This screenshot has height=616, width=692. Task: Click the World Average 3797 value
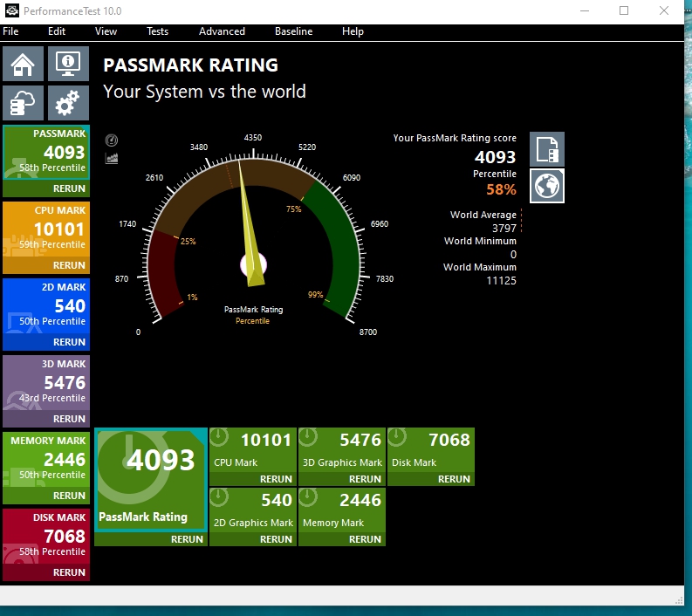(x=504, y=228)
